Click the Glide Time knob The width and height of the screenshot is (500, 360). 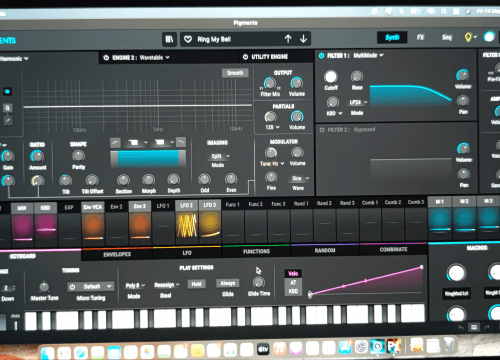[258, 283]
